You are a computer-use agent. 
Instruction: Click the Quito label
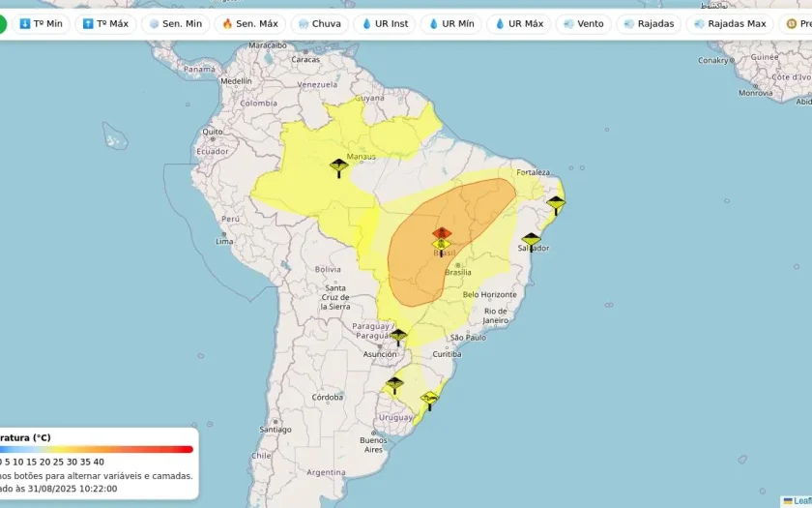pos(213,132)
